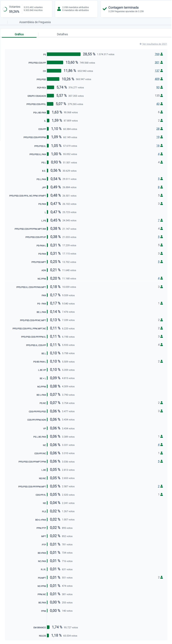
Task: Click the CH percentage bar
Action: [54, 71]
